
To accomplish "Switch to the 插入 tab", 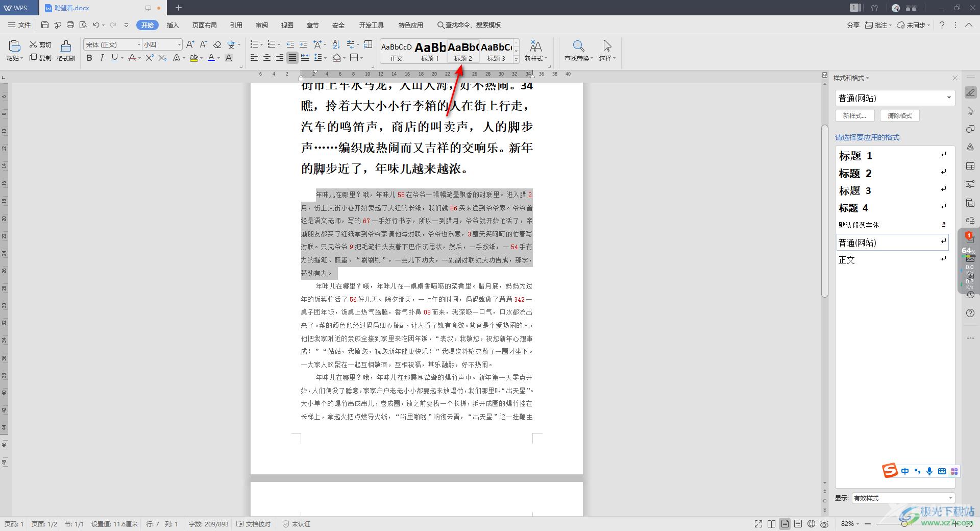I will [173, 25].
